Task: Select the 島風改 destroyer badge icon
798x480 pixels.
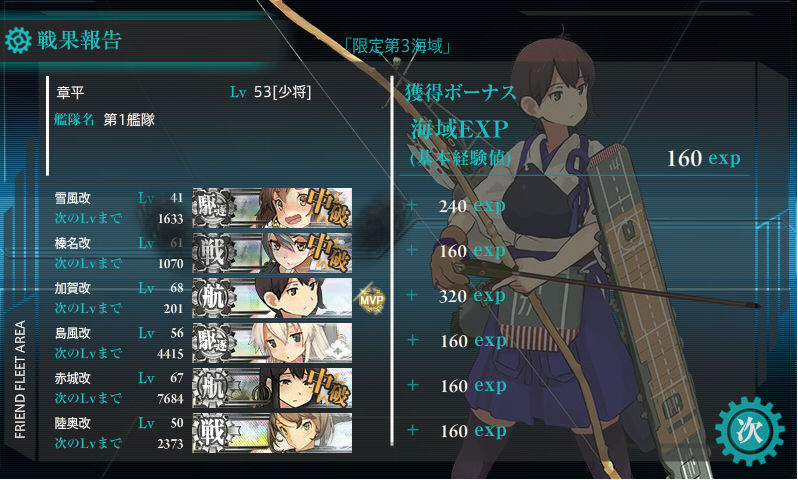Action: pos(214,342)
